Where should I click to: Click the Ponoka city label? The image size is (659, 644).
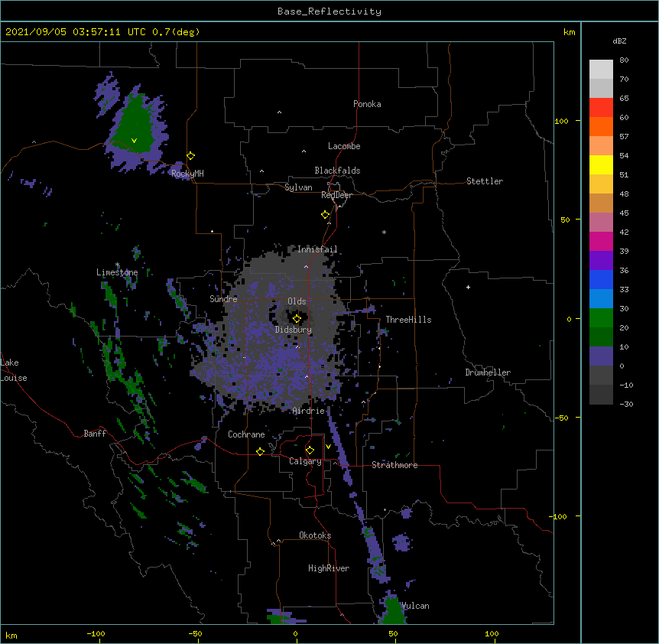[367, 104]
